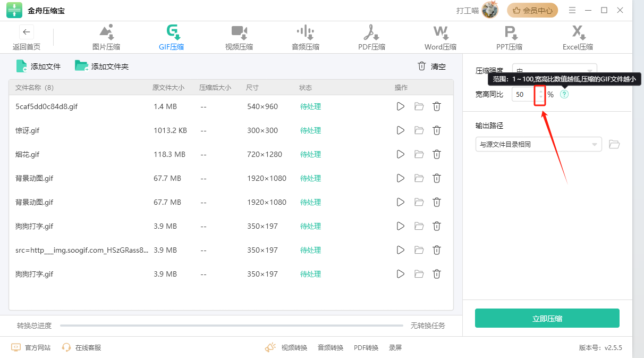Click the 清空 clear list trash icon
Screen dimensions: 644x358
[x=422, y=66]
